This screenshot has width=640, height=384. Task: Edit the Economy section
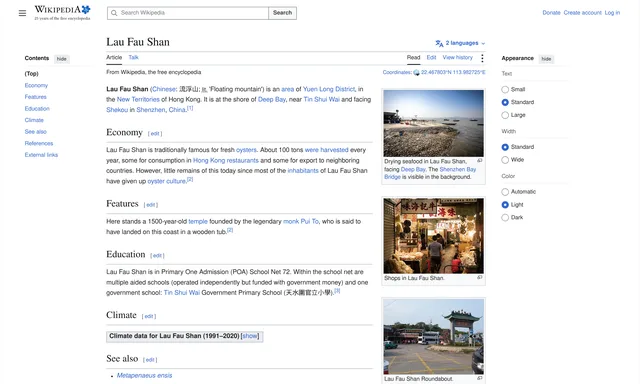tap(155, 133)
